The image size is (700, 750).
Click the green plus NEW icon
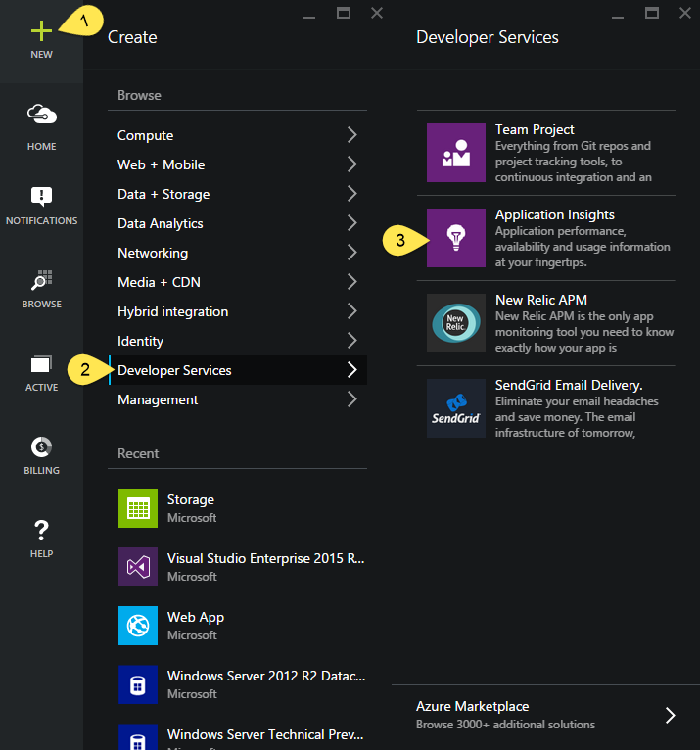click(41, 31)
